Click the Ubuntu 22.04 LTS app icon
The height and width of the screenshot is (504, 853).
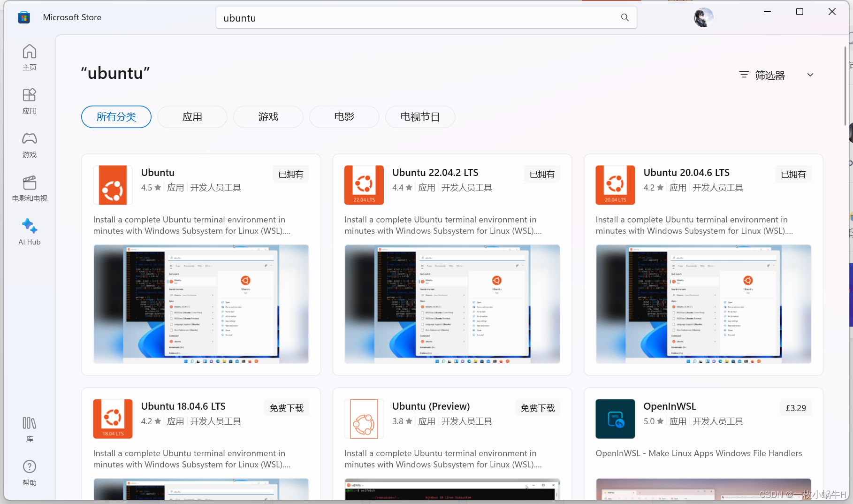364,185
